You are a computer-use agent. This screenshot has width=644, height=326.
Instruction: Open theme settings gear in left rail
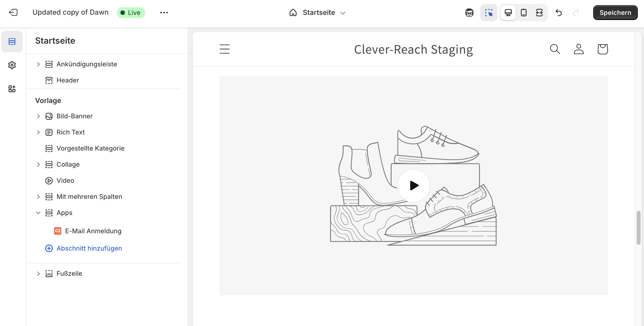click(x=12, y=65)
